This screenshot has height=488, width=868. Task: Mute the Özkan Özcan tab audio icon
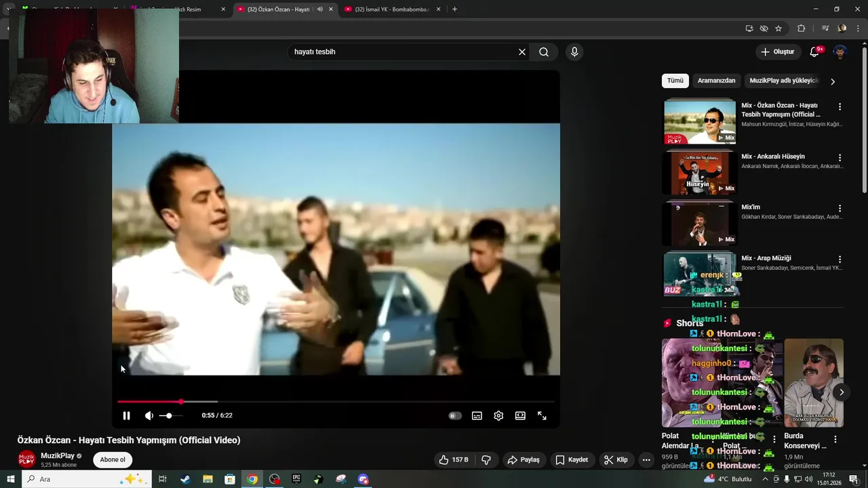pos(319,9)
